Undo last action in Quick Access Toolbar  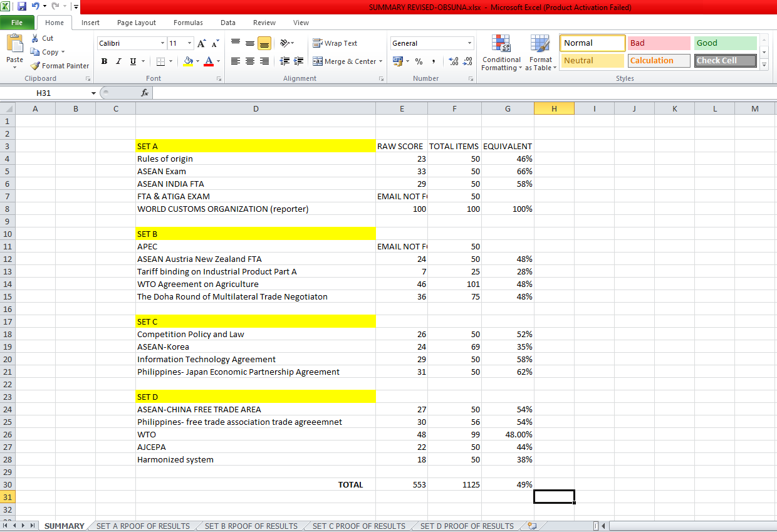pyautogui.click(x=36, y=7)
